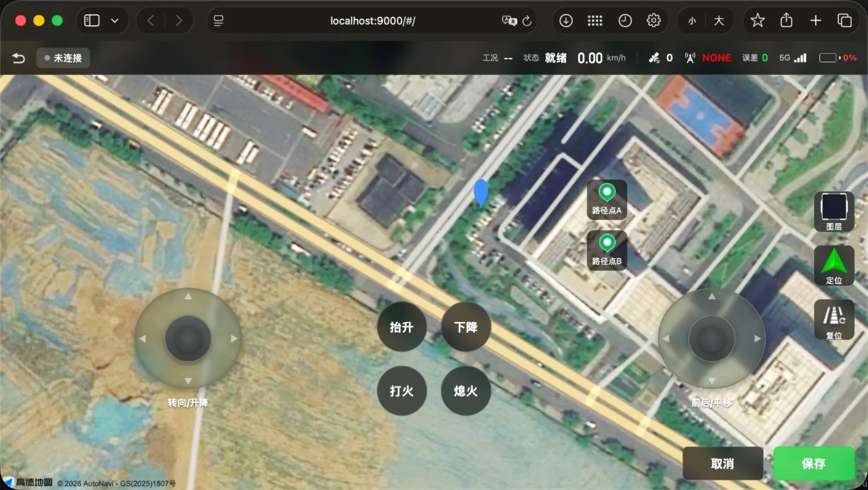Screen dimensions: 868x490
Task: Open the 图层 map layers panel
Action: point(834,212)
